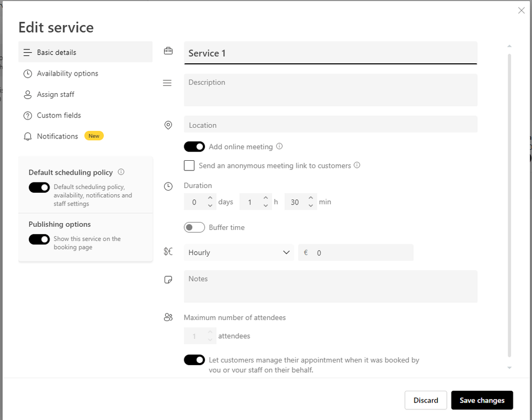Click the scrollbar down arrow
Viewport: 532px width, 420px height.
(509, 368)
